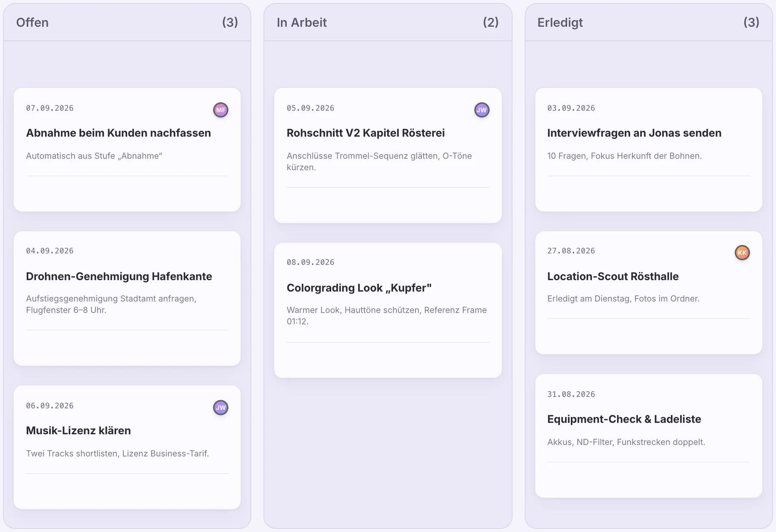776x532 pixels.
Task: Open card Abnahme beim Kunden nachfassen
Action: click(127, 149)
